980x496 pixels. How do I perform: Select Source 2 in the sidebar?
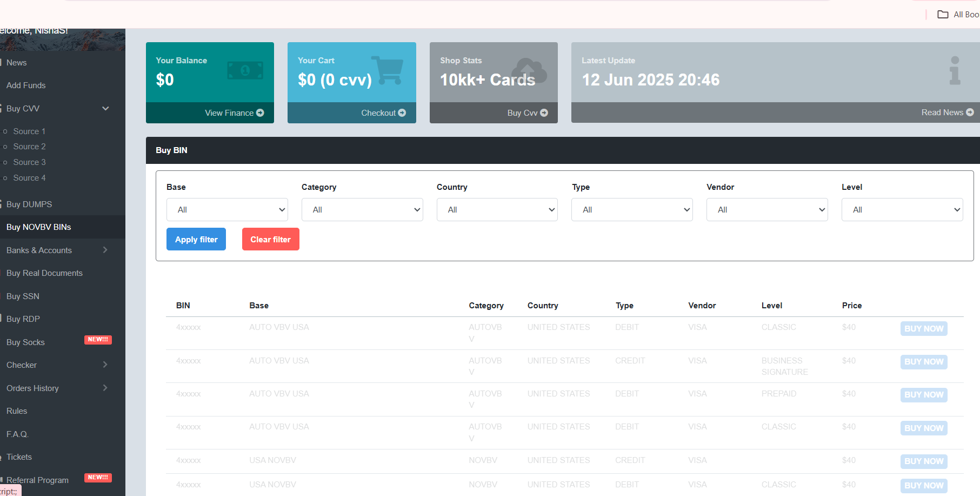point(29,147)
